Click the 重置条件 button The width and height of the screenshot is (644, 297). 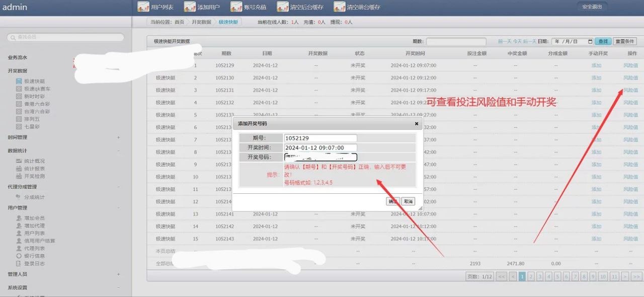[624, 42]
